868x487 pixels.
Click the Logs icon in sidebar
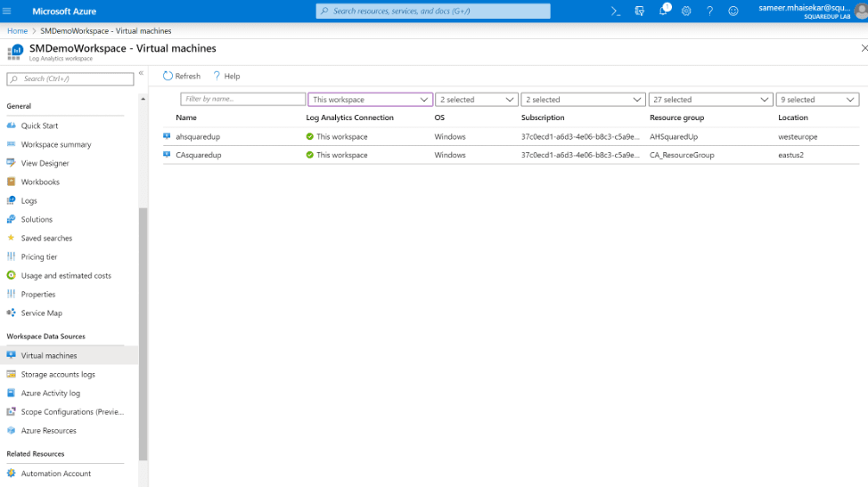(x=11, y=200)
